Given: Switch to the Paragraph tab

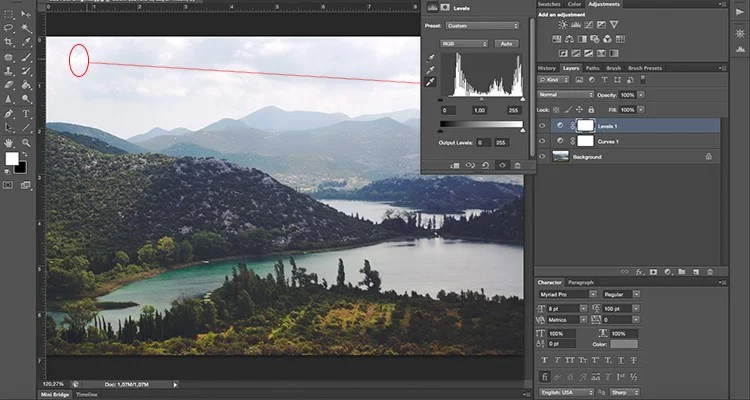Looking at the screenshot, I should [581, 282].
